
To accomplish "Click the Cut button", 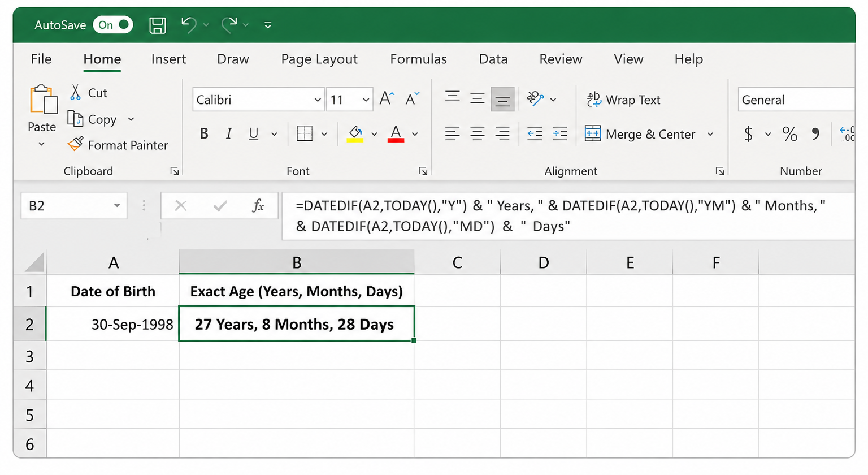I will [x=89, y=93].
